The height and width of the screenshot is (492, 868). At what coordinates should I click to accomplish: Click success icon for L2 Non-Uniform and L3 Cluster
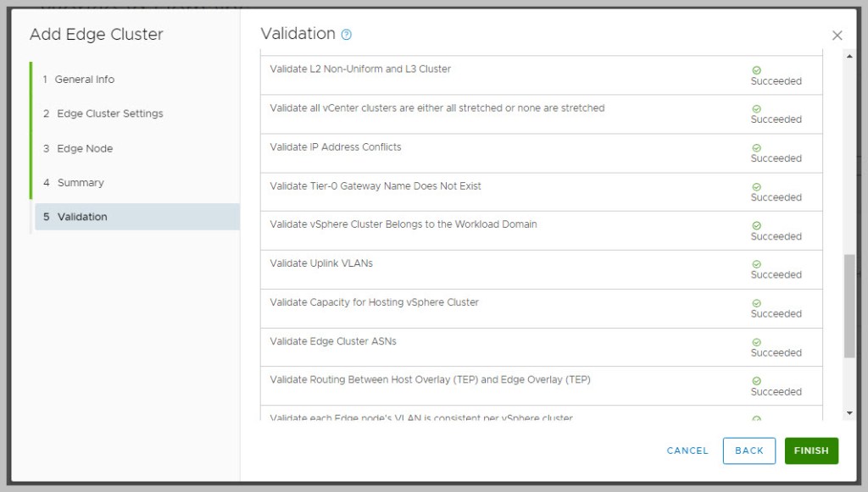click(756, 70)
